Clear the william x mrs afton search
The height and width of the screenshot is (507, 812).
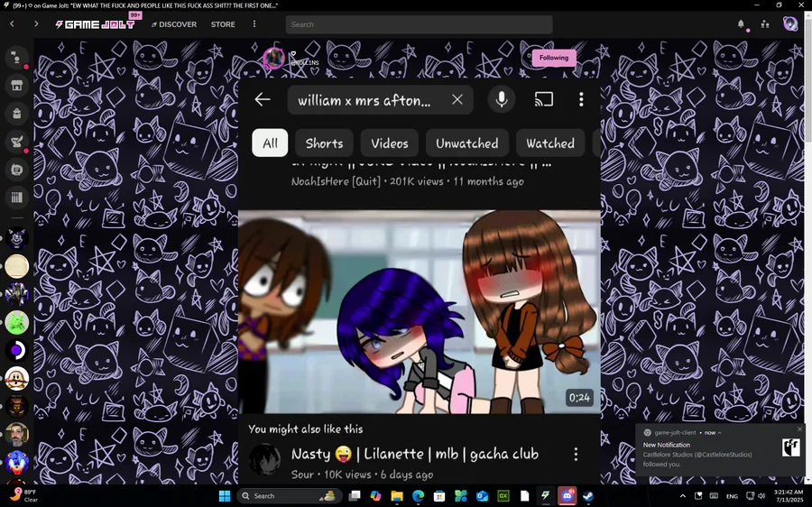[457, 99]
